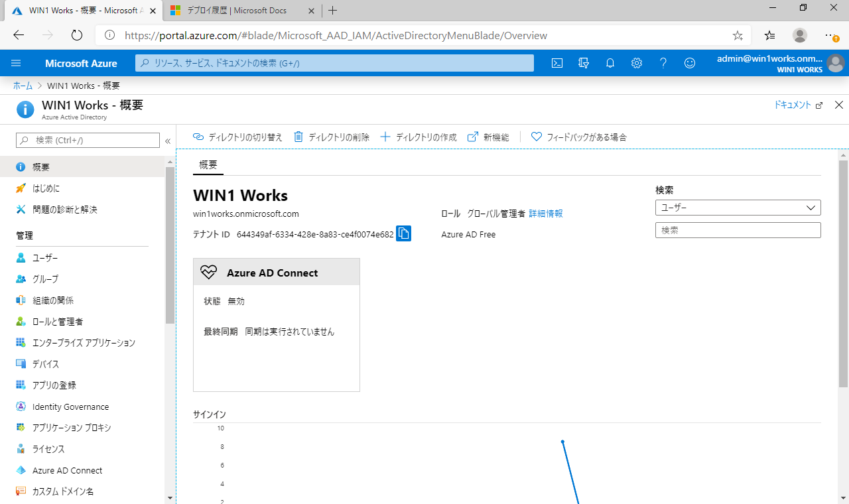Open エンタープライズ アプリケーション in the left menu
This screenshot has height=504, width=849.
(x=82, y=343)
